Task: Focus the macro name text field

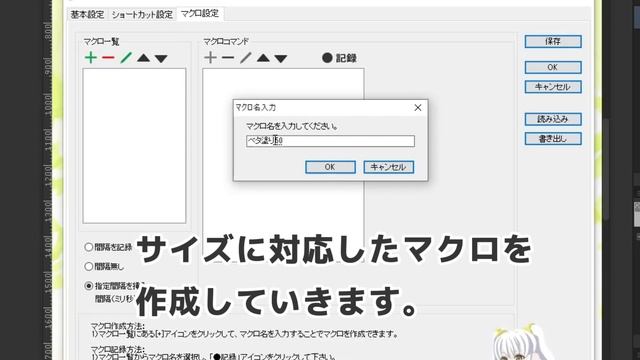Action: click(330, 141)
